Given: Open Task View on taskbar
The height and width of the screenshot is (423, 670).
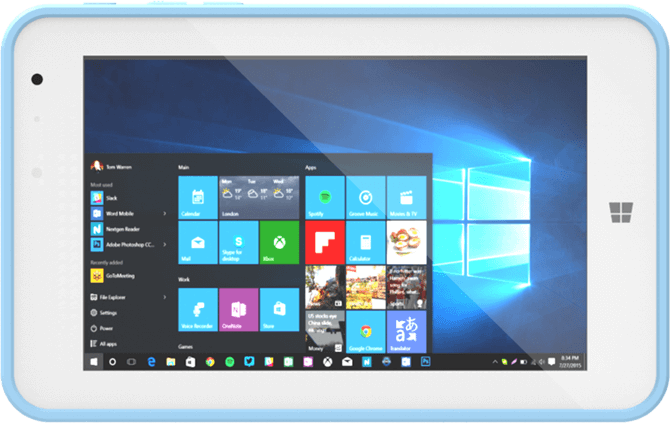Looking at the screenshot, I should tap(131, 362).
